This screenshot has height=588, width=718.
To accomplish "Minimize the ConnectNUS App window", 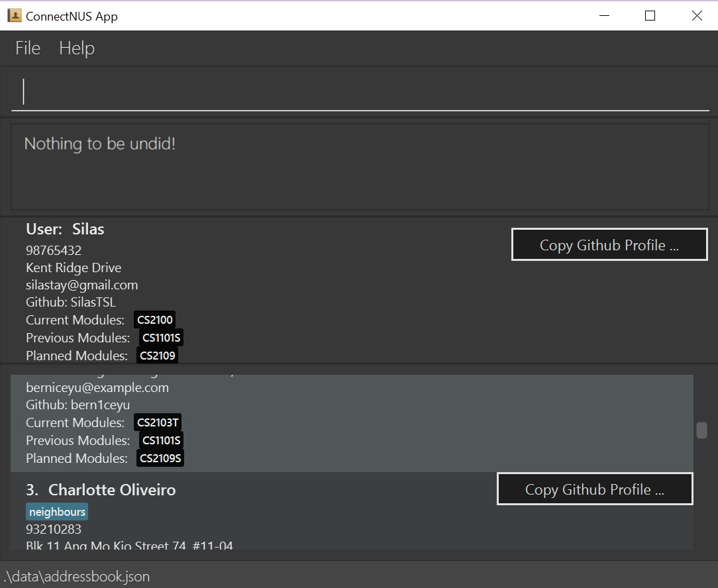I will tap(605, 16).
